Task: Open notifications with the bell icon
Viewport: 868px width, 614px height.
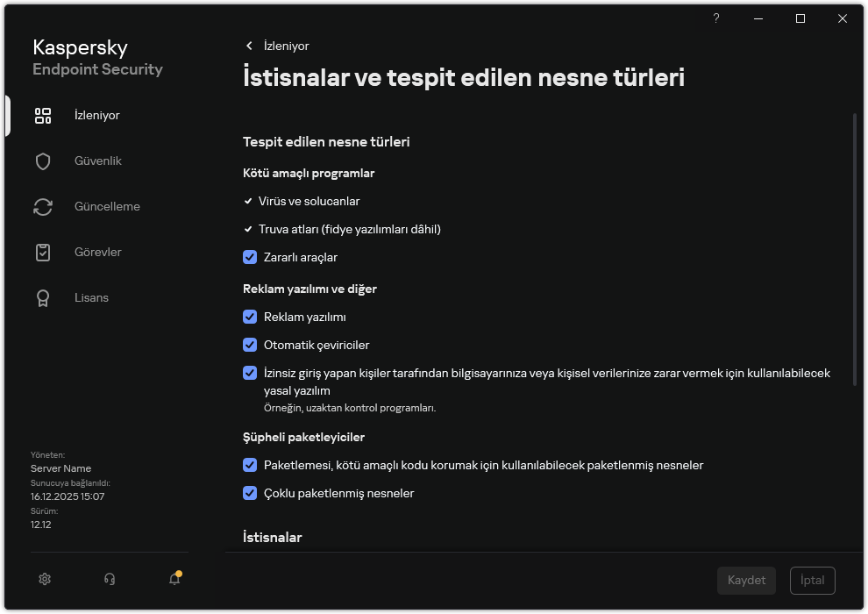Action: 174,579
